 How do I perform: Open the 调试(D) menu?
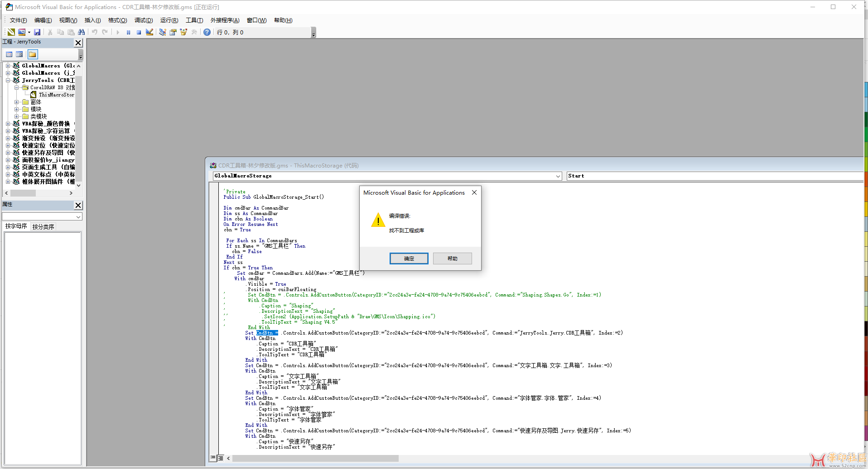click(x=144, y=20)
